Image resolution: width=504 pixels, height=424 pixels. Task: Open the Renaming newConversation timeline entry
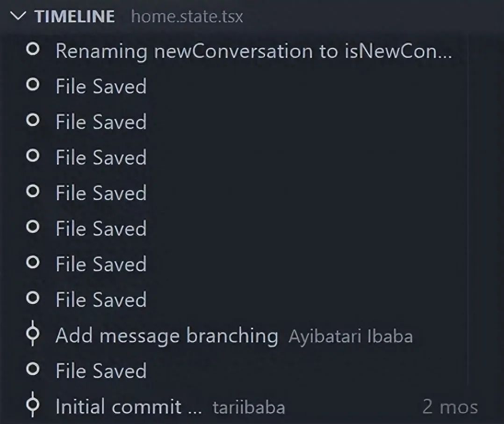(253, 51)
